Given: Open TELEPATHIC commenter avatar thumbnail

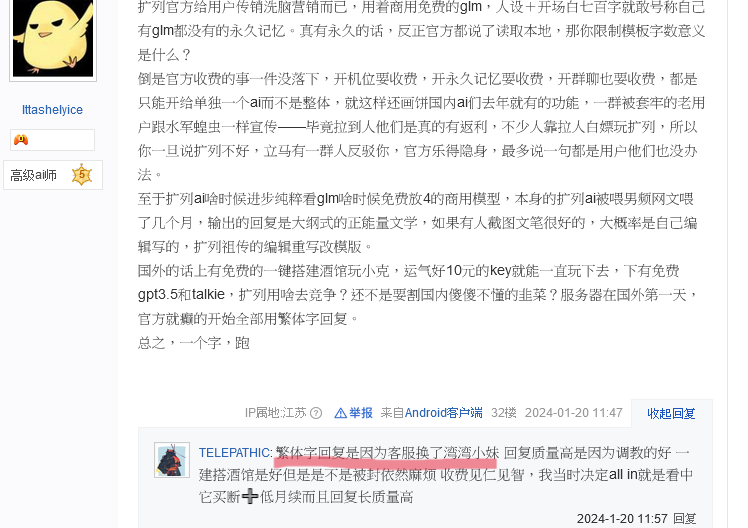Looking at the screenshot, I should tap(172, 460).
